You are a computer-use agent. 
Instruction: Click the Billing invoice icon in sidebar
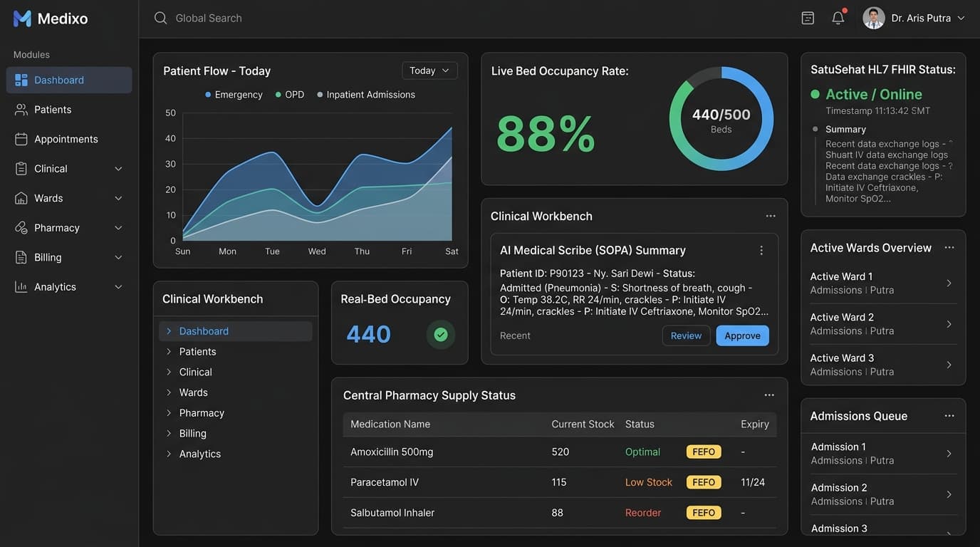click(21, 257)
